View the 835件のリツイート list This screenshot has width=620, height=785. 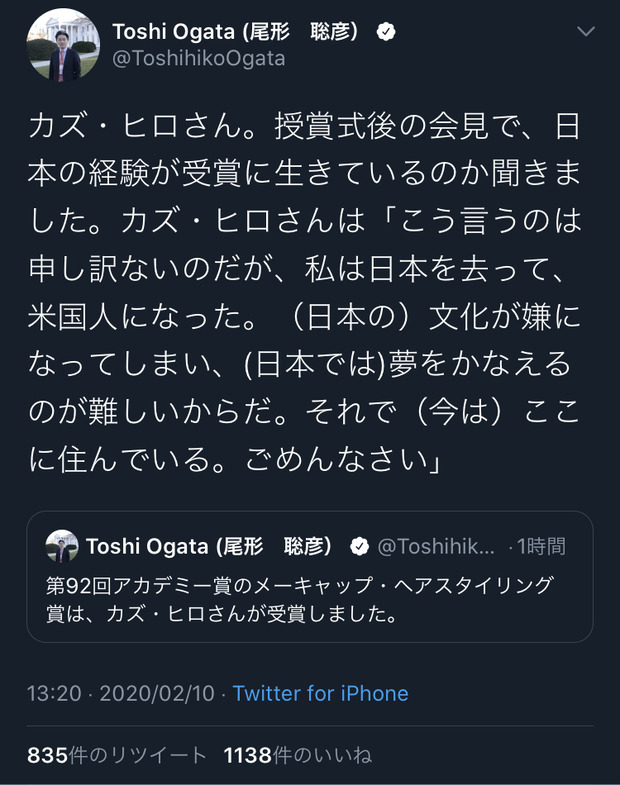(x=117, y=755)
